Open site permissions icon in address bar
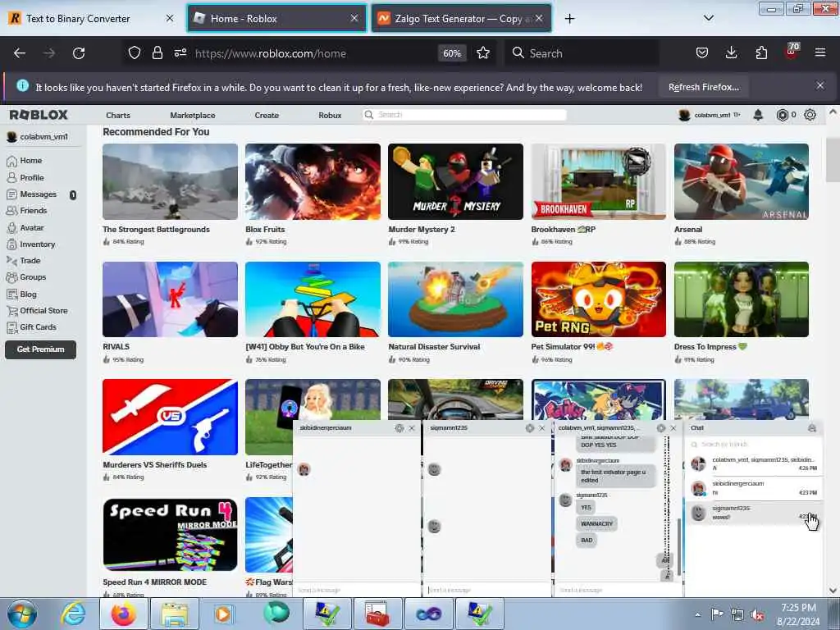The image size is (840, 630). [180, 52]
